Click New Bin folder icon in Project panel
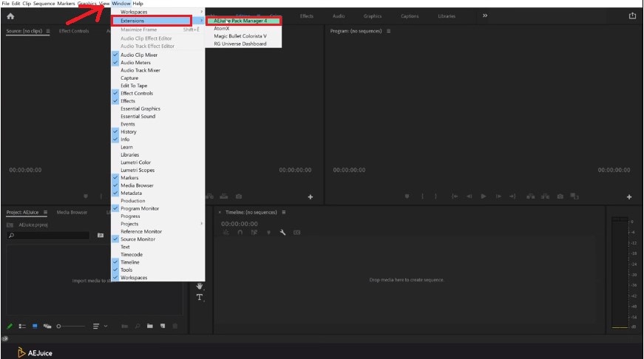This screenshot has height=359, width=644. [150, 326]
